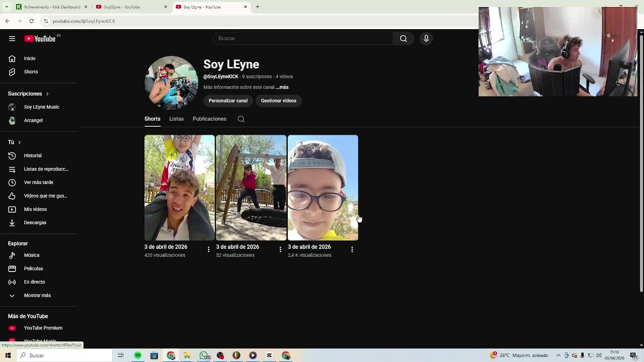Open the browser tab list dropdown
644x362 pixels.
click(x=7, y=7)
